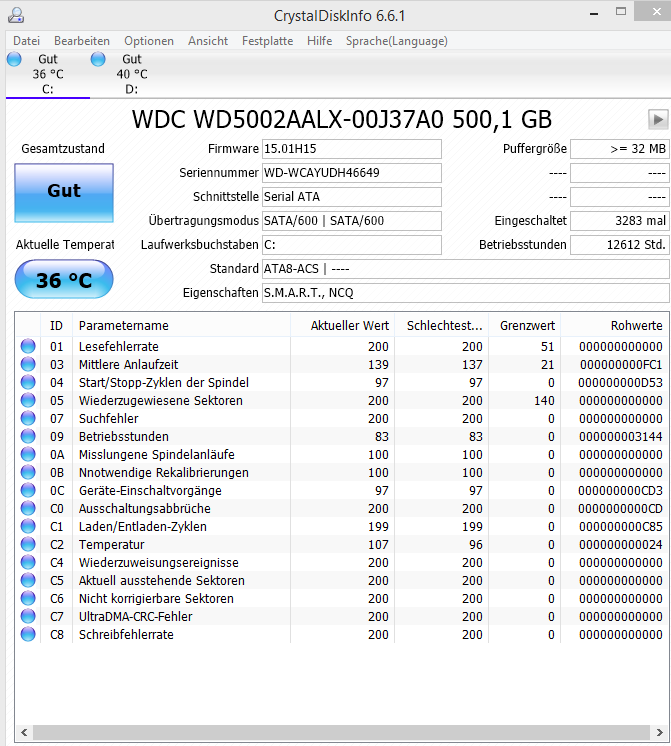This screenshot has width=671, height=746.
Task: Maximize the CrystalDiskInfo window
Action: (621, 12)
